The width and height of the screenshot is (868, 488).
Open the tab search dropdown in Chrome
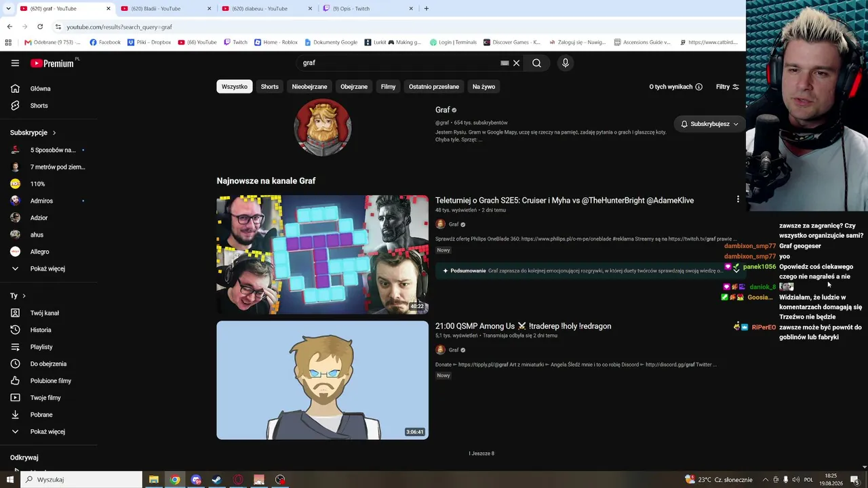[7, 9]
